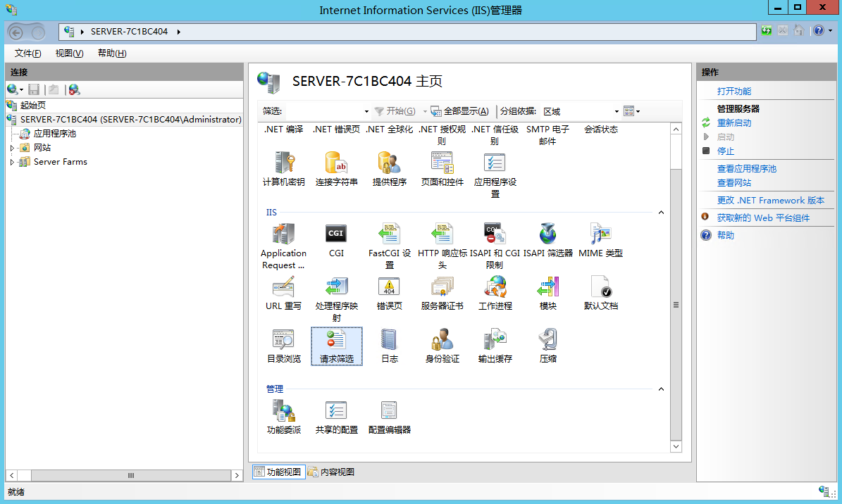
Task: Open the view mode dropdown button
Action: (x=631, y=112)
